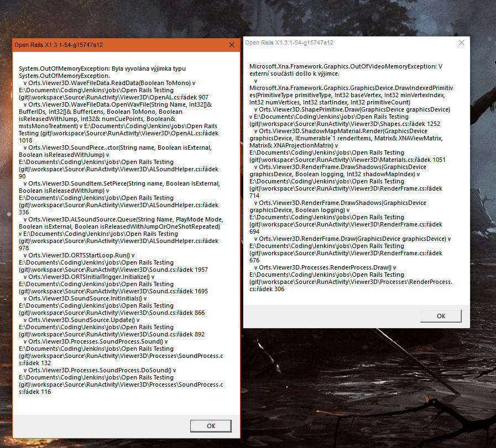
Task: Click the text 's:řádek 132'
Action: coord(35,363)
